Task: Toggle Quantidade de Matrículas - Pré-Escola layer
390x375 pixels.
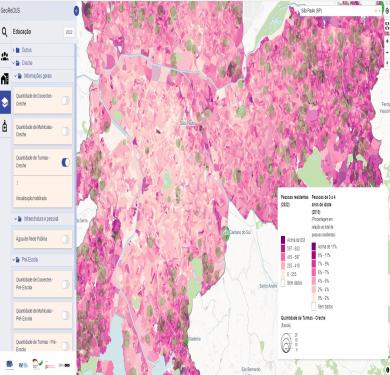Action: (66, 315)
